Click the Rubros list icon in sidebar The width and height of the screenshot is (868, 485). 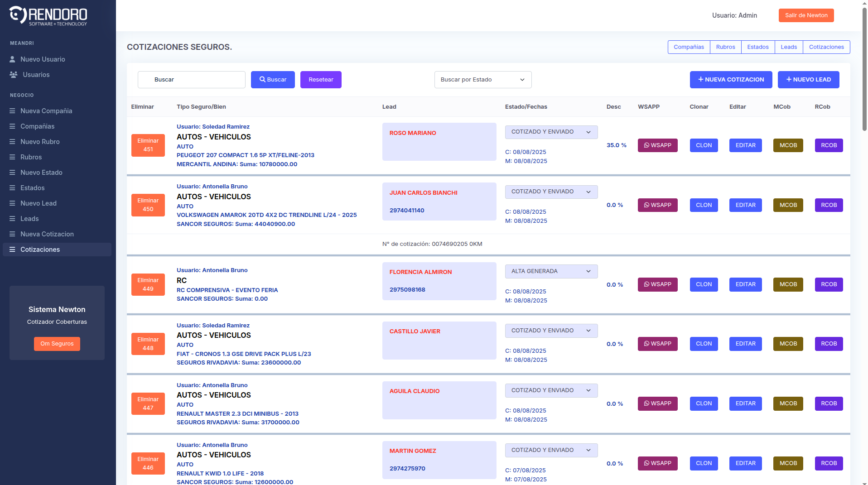click(13, 157)
